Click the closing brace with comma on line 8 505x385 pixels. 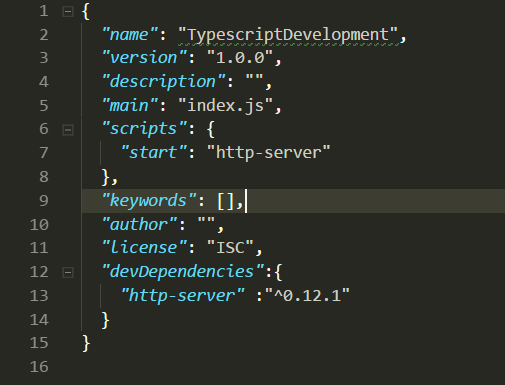coord(110,177)
